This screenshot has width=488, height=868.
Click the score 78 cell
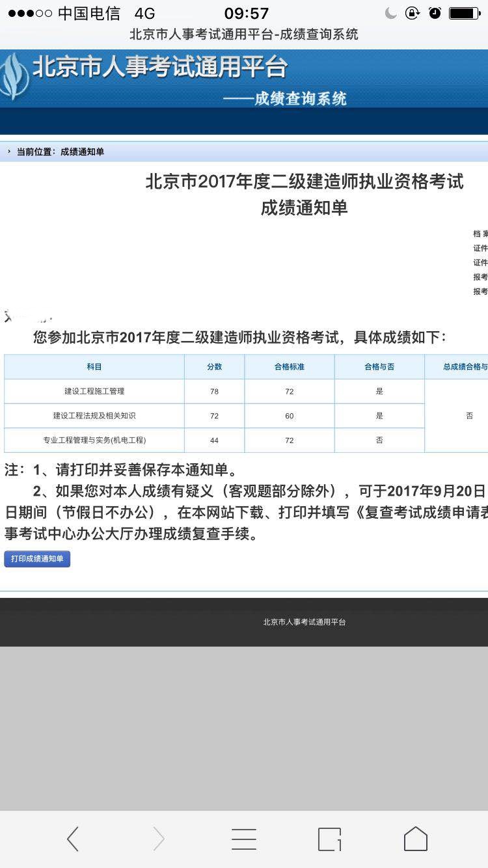[x=215, y=391]
